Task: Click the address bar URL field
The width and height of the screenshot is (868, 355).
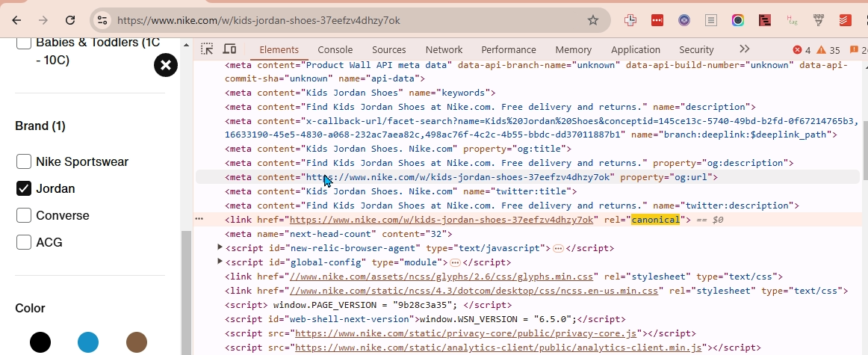Action: point(349,20)
